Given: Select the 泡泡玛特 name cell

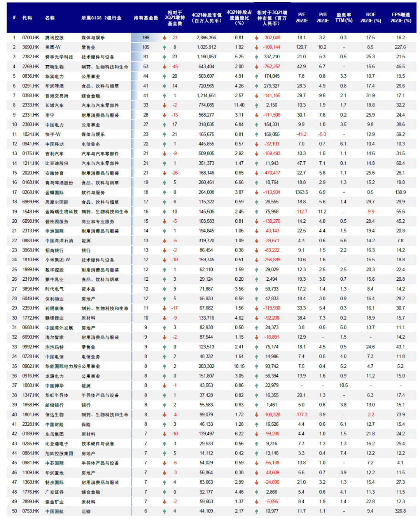Looking at the screenshot, I should (54, 347).
